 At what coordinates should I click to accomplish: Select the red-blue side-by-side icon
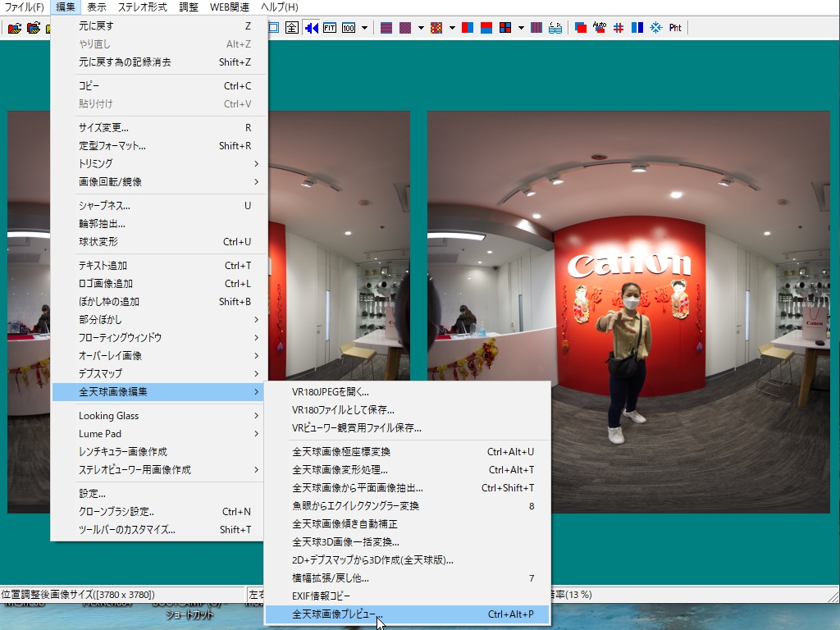[468, 28]
